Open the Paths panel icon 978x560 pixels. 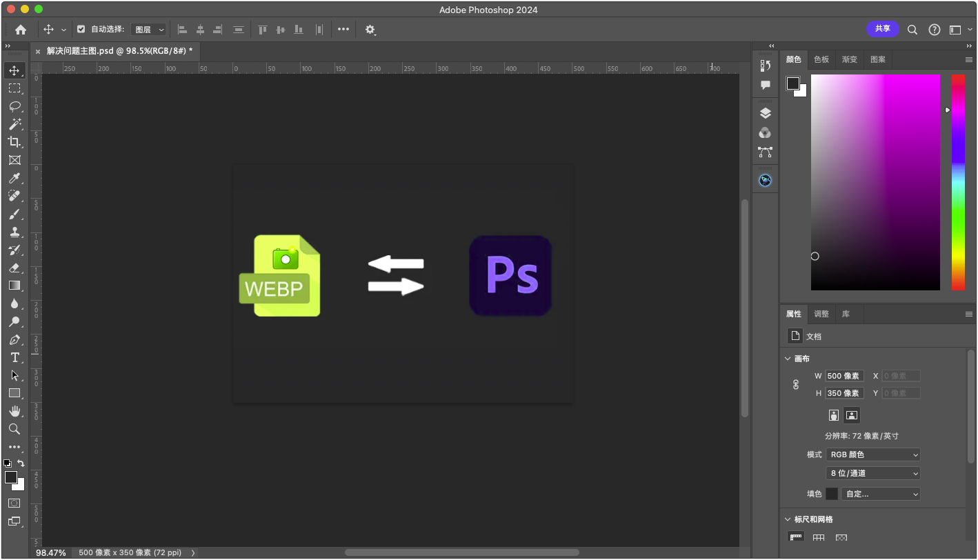[x=765, y=152]
